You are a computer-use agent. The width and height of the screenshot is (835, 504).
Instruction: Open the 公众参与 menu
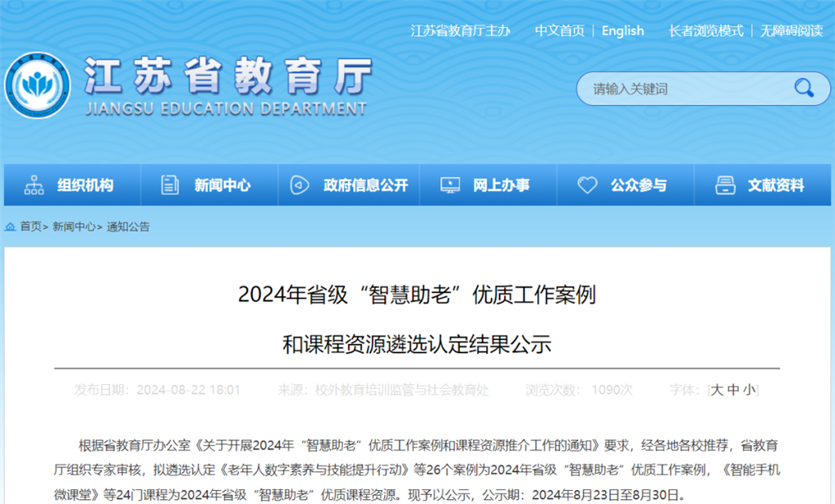click(625, 185)
